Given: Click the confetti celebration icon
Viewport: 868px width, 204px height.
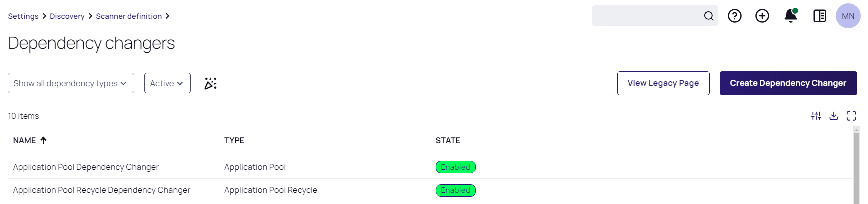Looking at the screenshot, I should (x=211, y=83).
